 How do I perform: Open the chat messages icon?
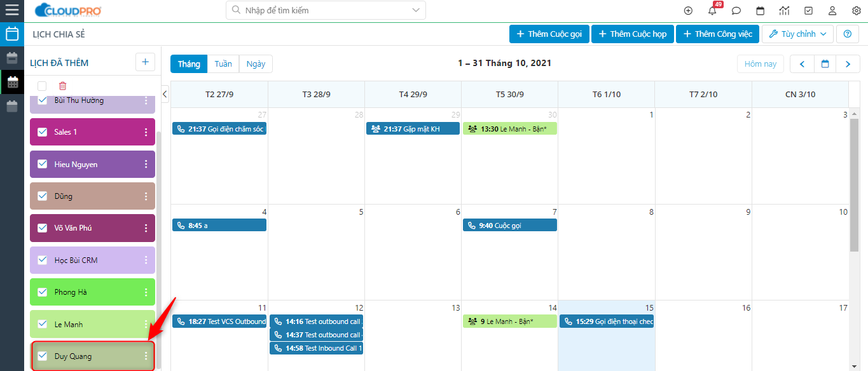pos(736,11)
